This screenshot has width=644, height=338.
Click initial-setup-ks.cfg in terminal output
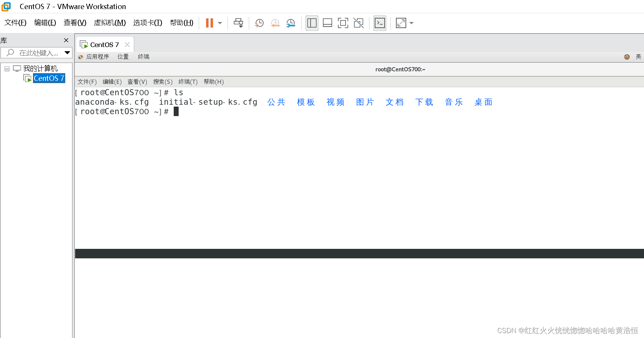(208, 102)
